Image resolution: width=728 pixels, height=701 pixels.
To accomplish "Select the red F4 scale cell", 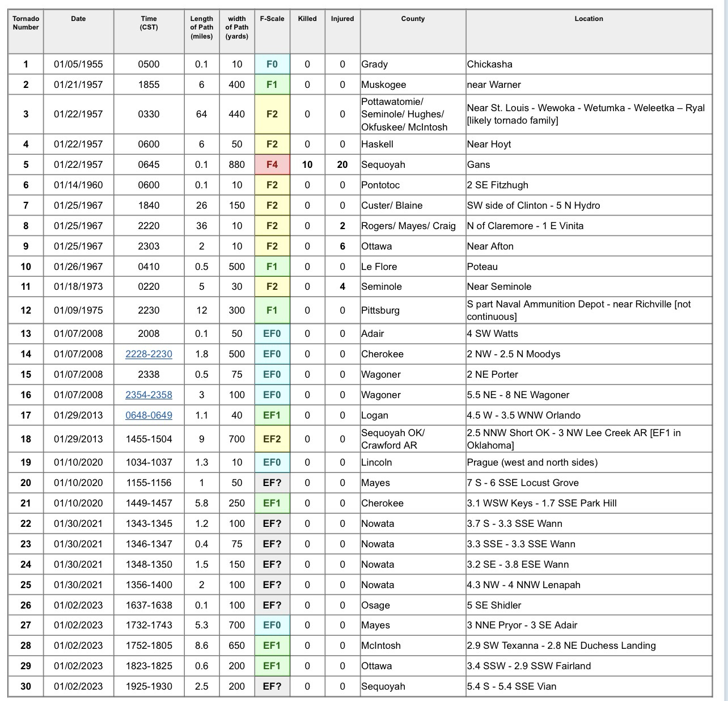I will (272, 164).
